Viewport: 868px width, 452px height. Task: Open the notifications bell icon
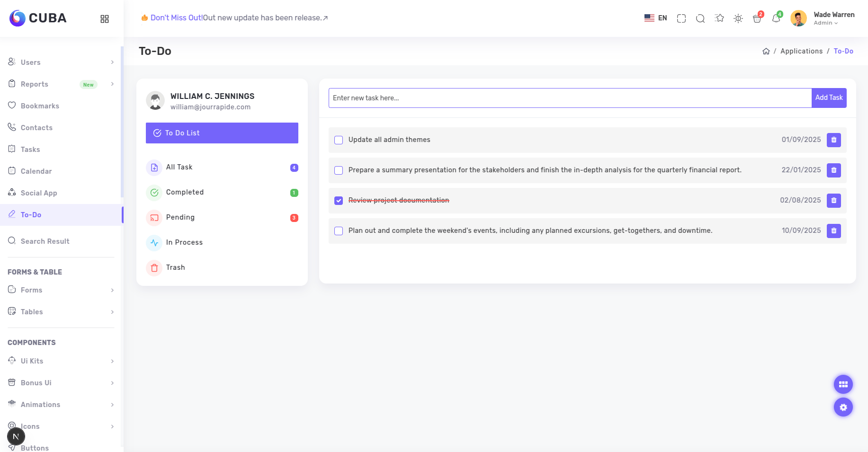pyautogui.click(x=776, y=18)
